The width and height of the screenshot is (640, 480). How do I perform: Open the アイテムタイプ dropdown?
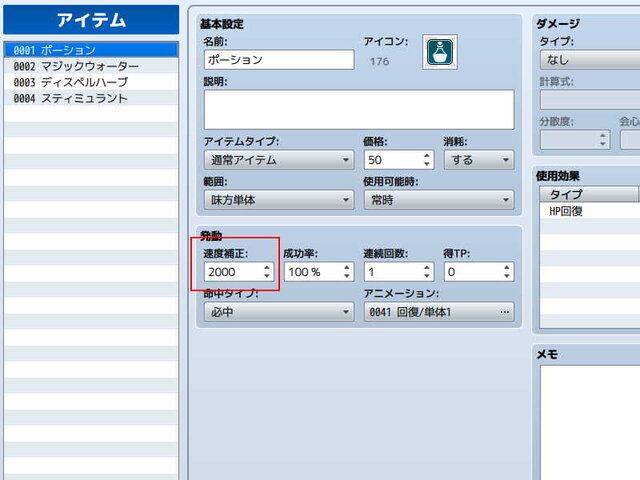click(x=279, y=160)
